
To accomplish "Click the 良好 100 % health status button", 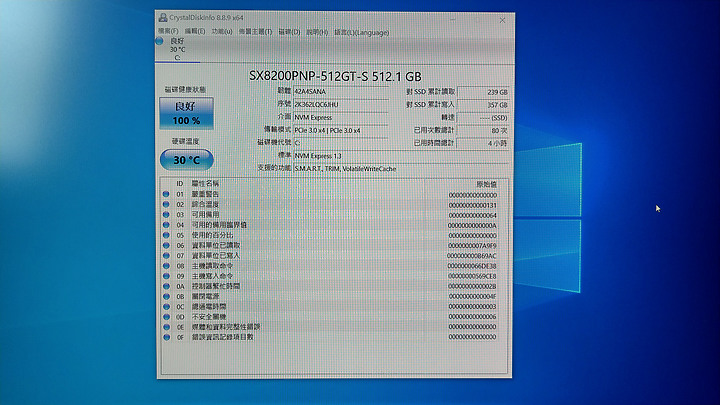I will (186, 113).
